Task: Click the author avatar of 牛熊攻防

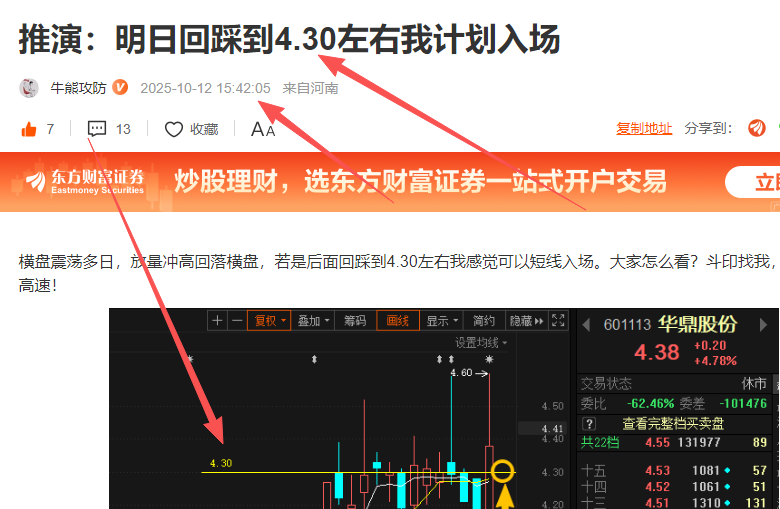Action: (x=29, y=88)
